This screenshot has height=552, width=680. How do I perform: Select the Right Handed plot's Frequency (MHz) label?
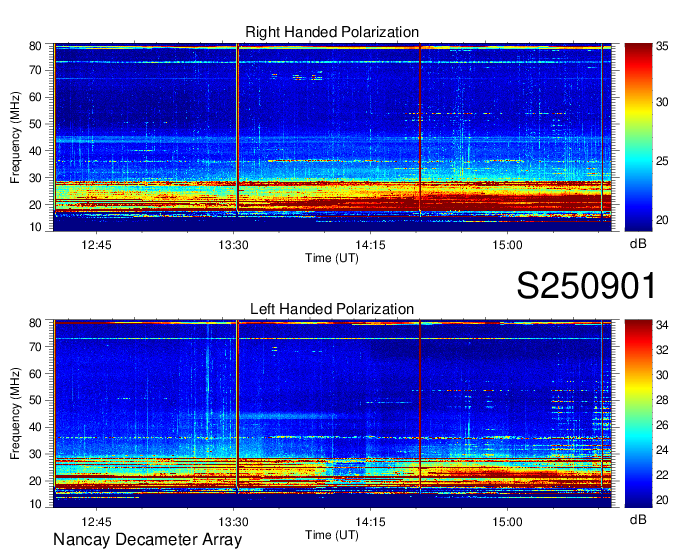coord(15,137)
